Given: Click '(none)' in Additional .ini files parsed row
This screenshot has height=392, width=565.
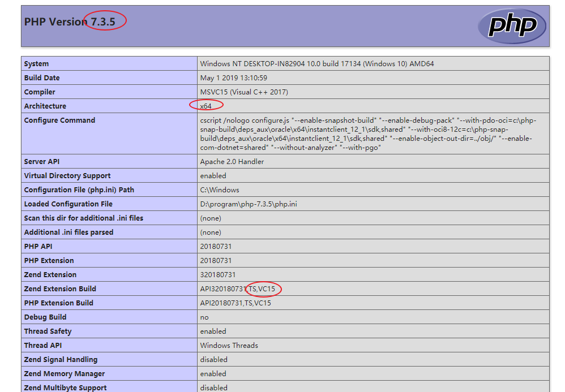Looking at the screenshot, I should click(x=211, y=232).
